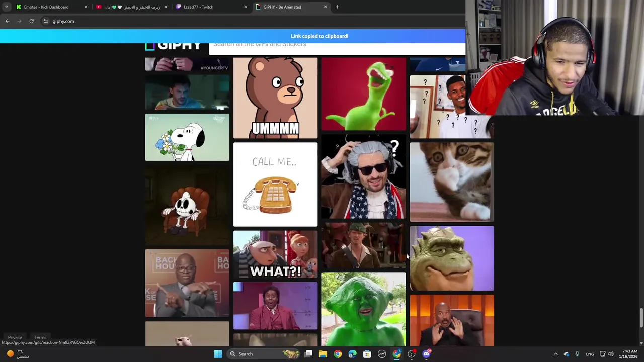Go forward in the browser
This screenshot has width=644, height=362.
19,21
